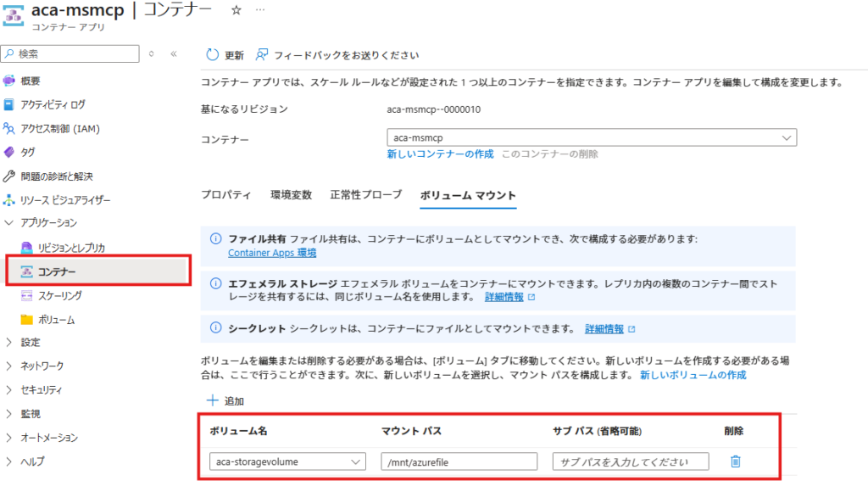Open the more options ellipsis in header

260,9
